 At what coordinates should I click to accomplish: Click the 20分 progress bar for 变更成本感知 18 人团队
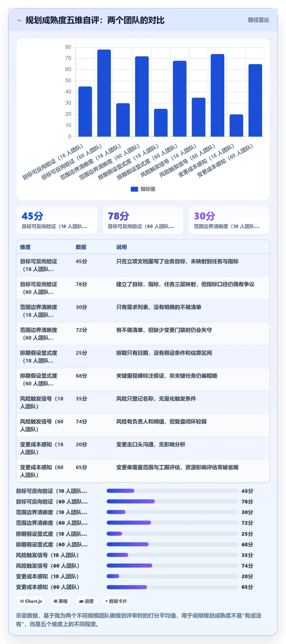[x=172, y=576]
